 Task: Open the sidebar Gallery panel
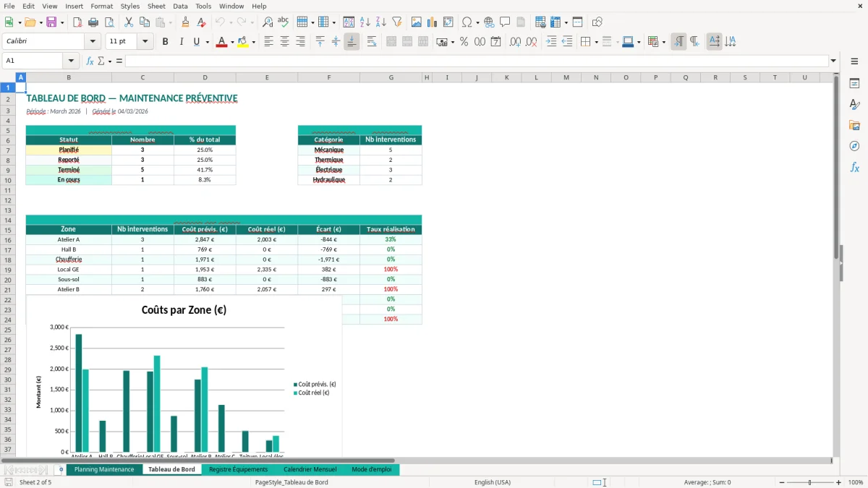854,126
